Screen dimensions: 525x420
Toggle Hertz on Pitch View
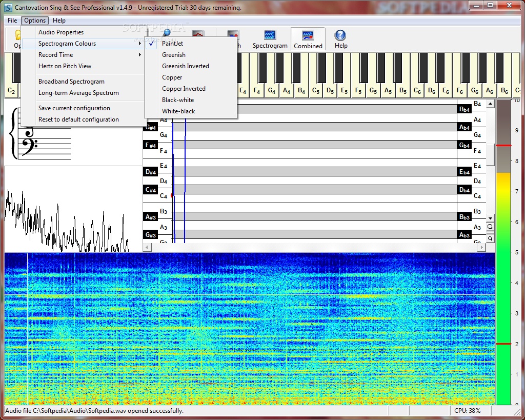click(84, 66)
